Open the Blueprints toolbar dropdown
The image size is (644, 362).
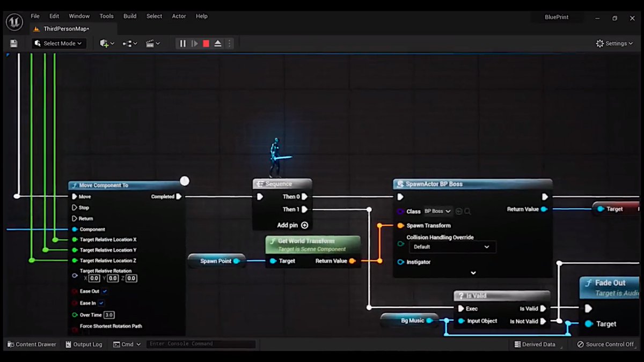(130, 43)
